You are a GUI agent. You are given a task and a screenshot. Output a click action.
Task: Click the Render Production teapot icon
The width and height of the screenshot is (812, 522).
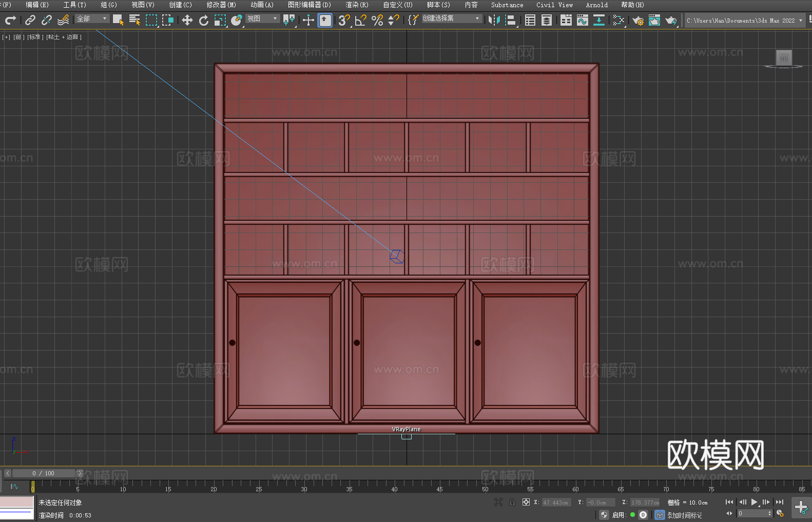pos(671,20)
